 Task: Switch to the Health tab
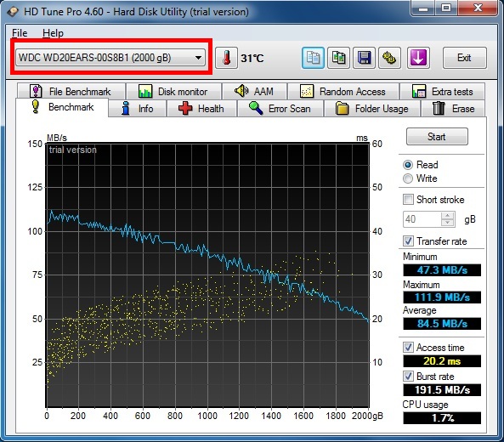click(201, 109)
